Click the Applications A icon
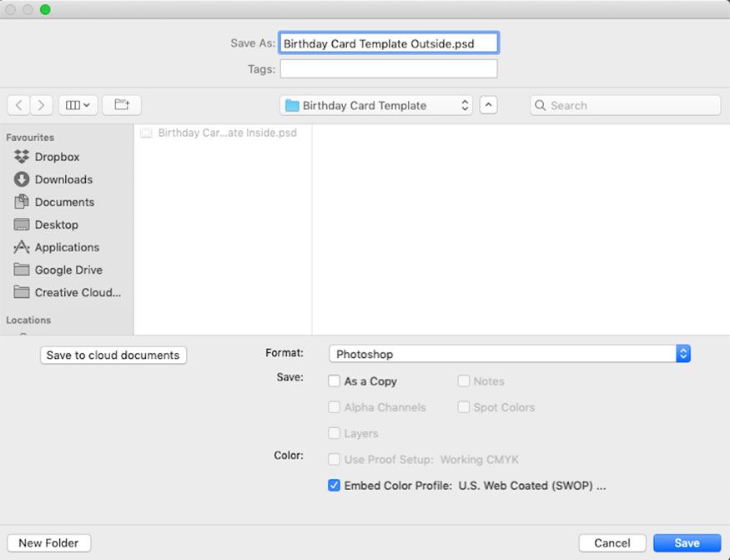The width and height of the screenshot is (730, 560). [22, 247]
